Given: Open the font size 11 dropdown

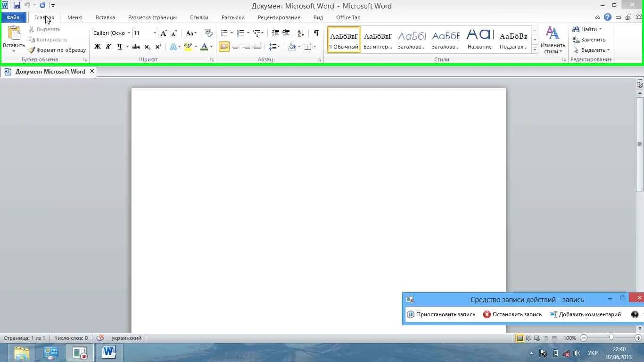Looking at the screenshot, I should point(155,33).
